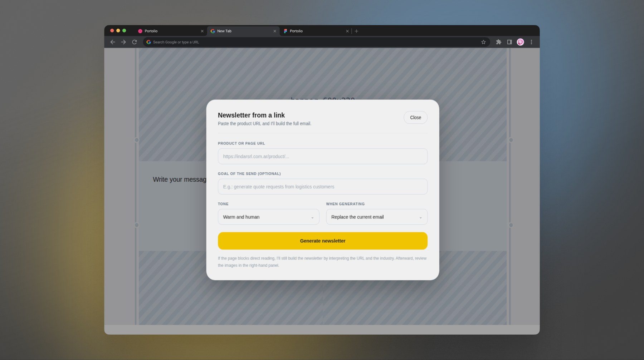
Task: Click the yellow macOS minimize dot
Action: click(118, 31)
